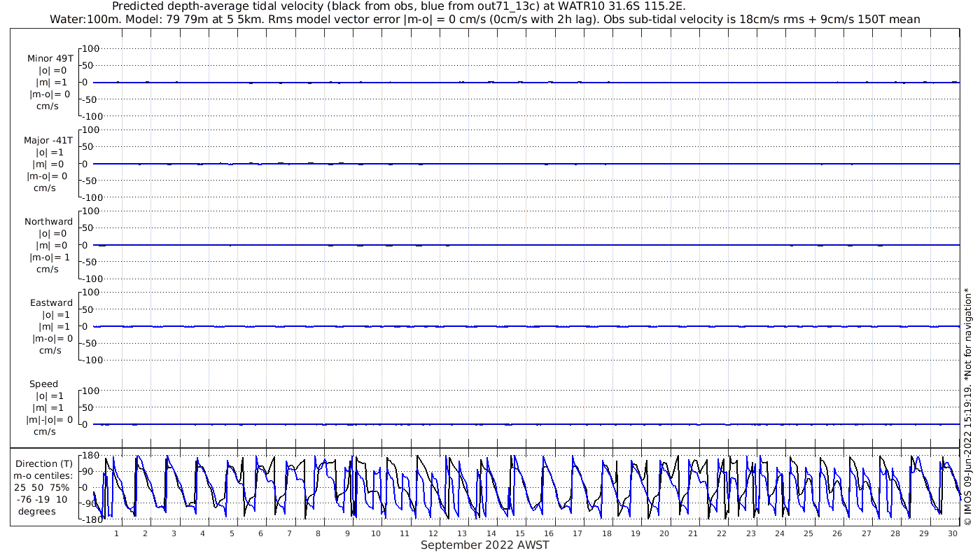Click the 'Minor 49T' panel label
This screenshot has width=980, height=560.
[x=50, y=59]
